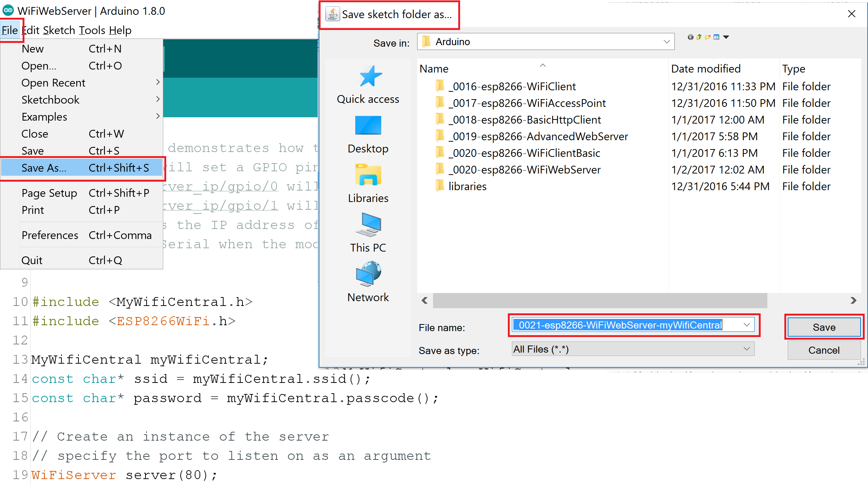Click the folder icon of _0018-esp8266-BasicHttpClient
Screen dimensions: 868x485
tap(440, 119)
